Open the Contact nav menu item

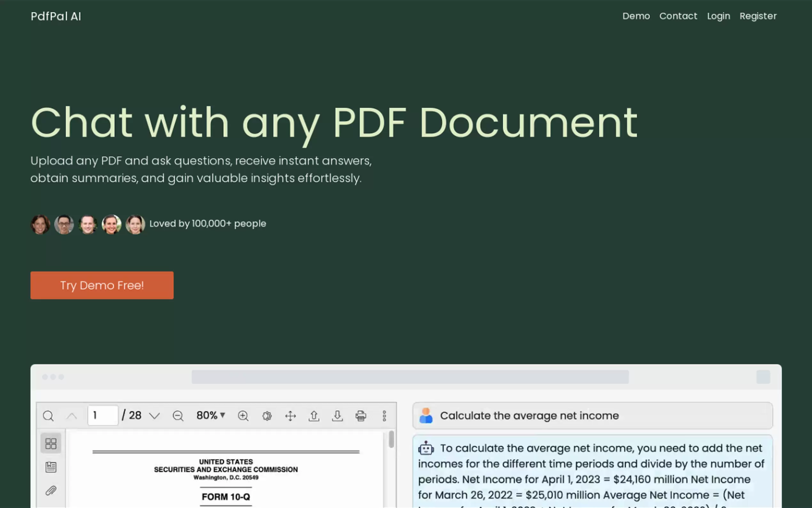click(678, 16)
